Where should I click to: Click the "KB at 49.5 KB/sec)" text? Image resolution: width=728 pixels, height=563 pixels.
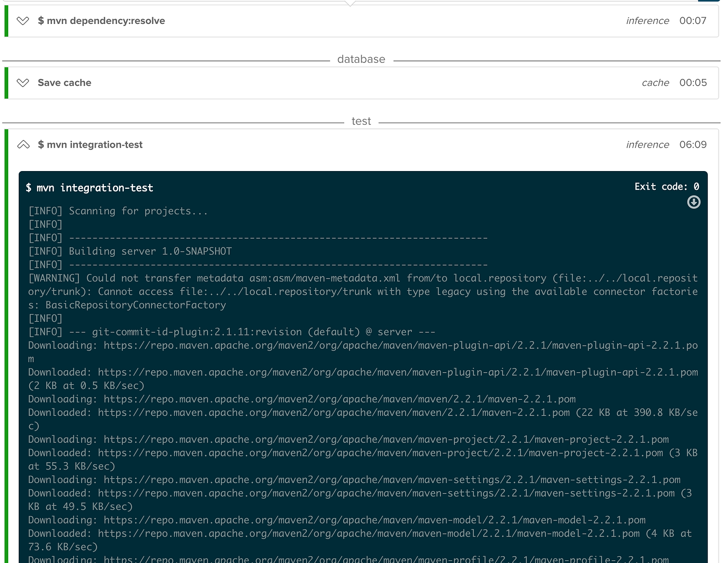coord(81,507)
